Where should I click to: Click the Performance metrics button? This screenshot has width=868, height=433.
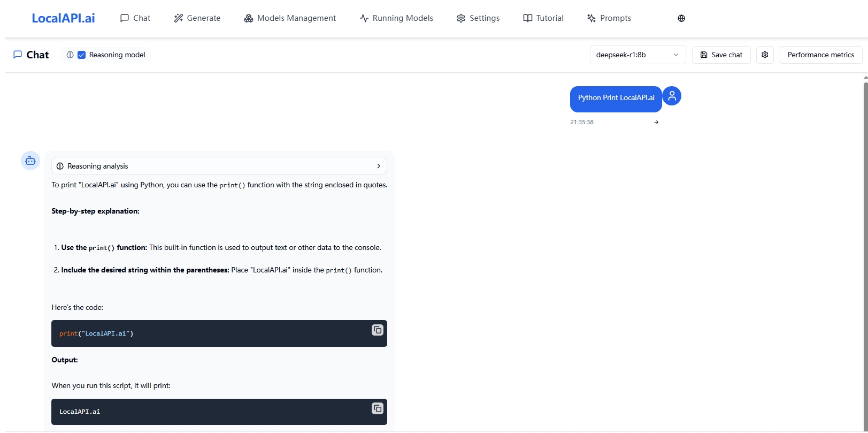point(821,55)
